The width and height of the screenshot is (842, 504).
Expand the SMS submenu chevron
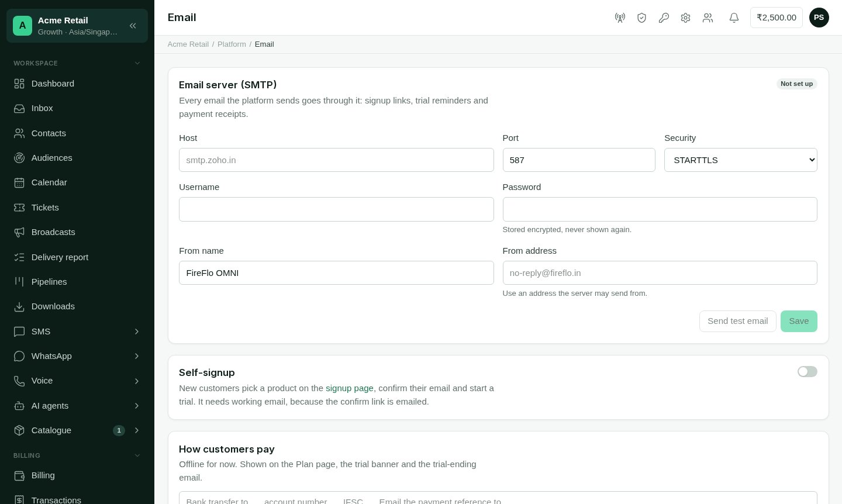137,332
